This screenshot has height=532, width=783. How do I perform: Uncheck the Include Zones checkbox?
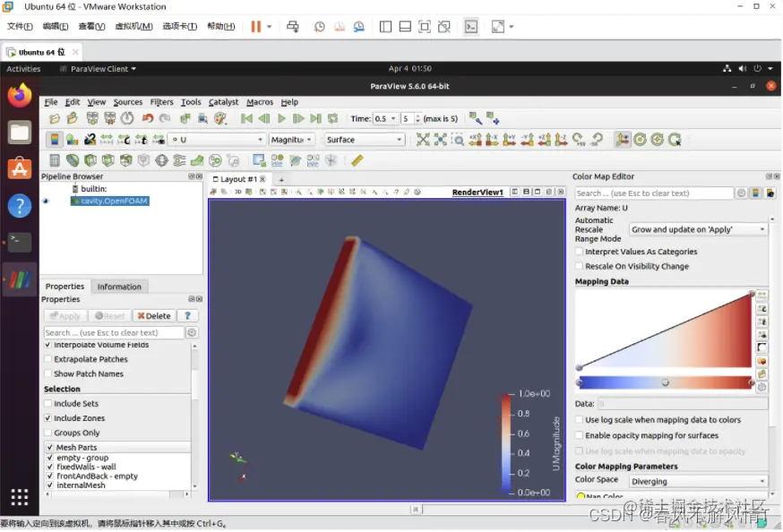[x=48, y=418]
